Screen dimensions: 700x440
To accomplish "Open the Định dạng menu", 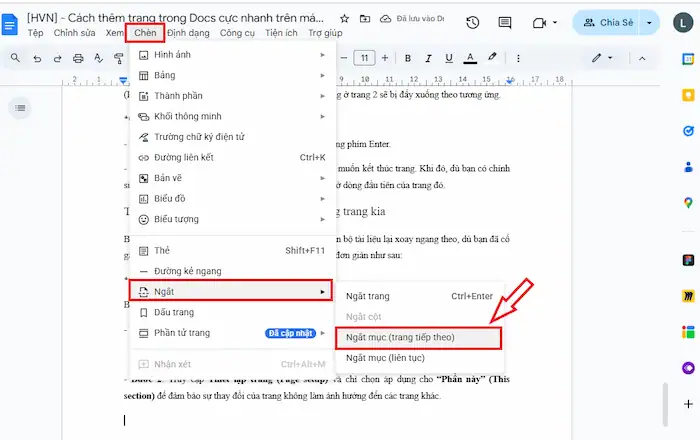I will pos(191,33).
